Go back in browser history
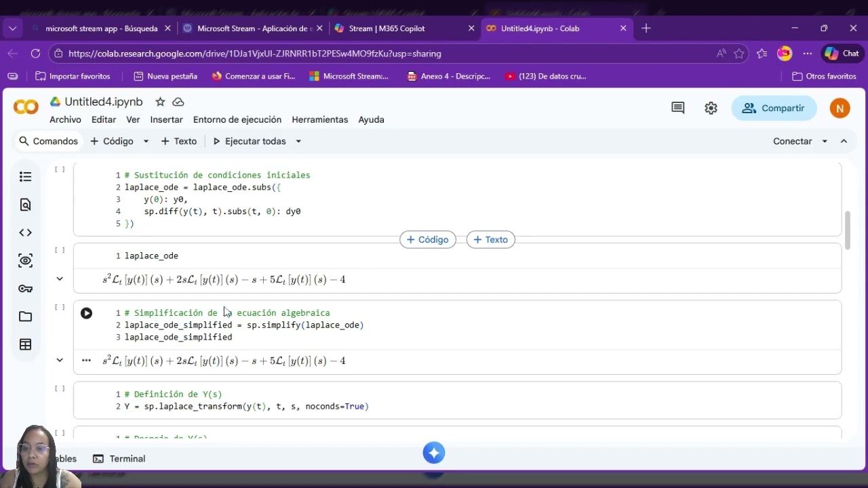 point(12,54)
